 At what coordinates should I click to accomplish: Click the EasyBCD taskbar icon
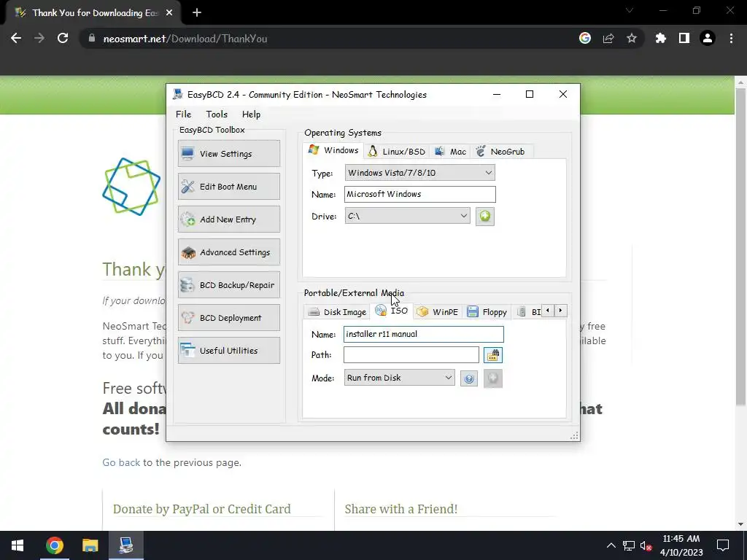click(125, 545)
